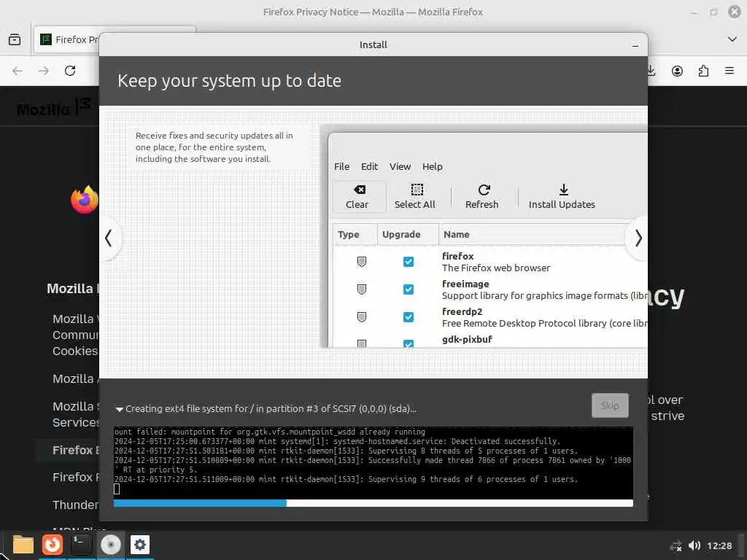
Task: Go to the previous installer slide
Action: 109,238
